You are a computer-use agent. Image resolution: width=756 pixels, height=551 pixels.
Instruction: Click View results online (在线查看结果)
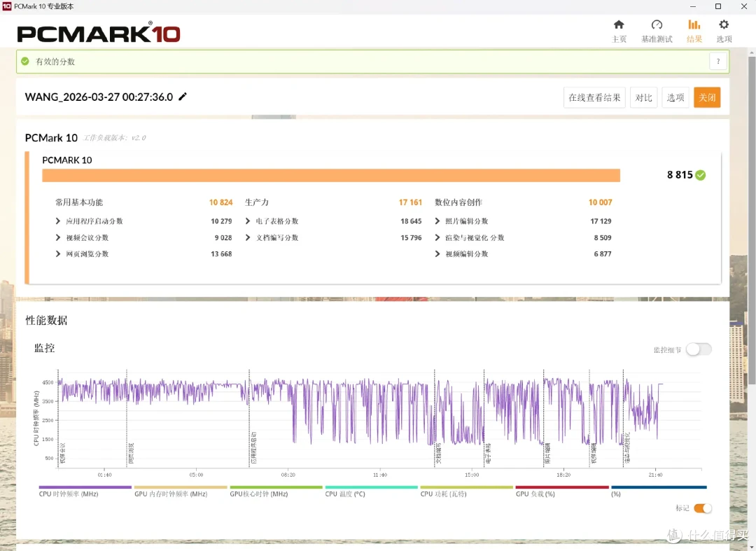[x=594, y=97]
